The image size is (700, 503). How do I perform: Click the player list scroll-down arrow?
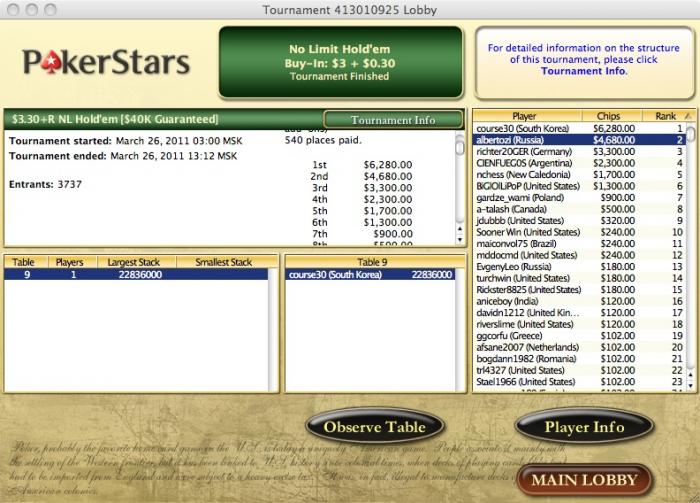pos(691,386)
